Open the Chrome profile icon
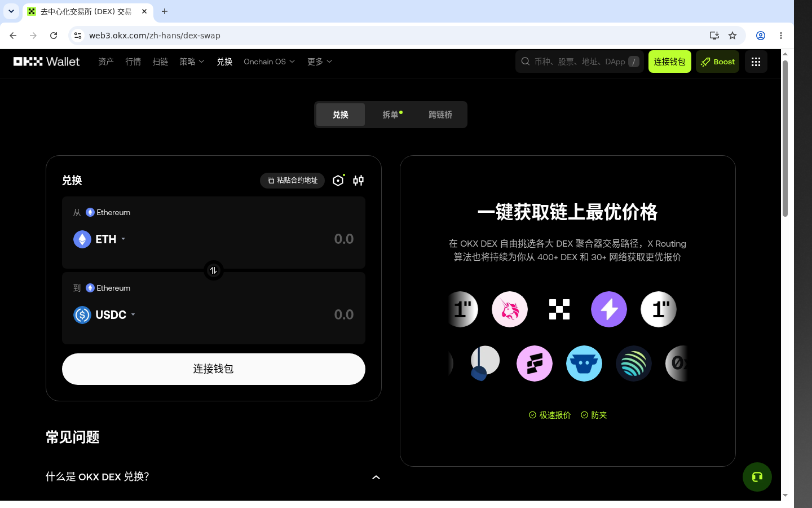Screen dimensions: 812x508 click(761, 36)
